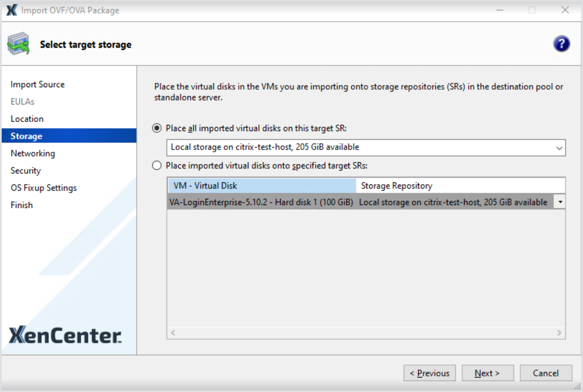Click the blue help question mark icon
583x392 pixels.
[x=561, y=44]
